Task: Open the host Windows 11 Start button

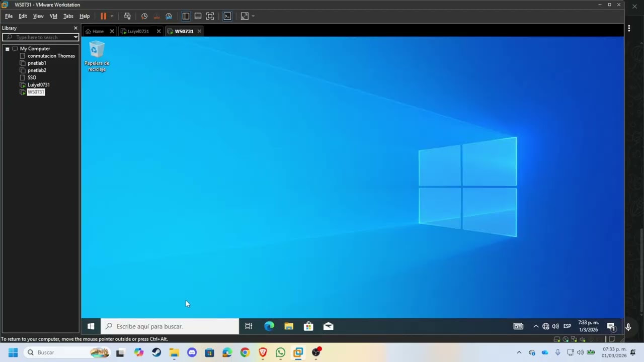Action: pos(13,352)
